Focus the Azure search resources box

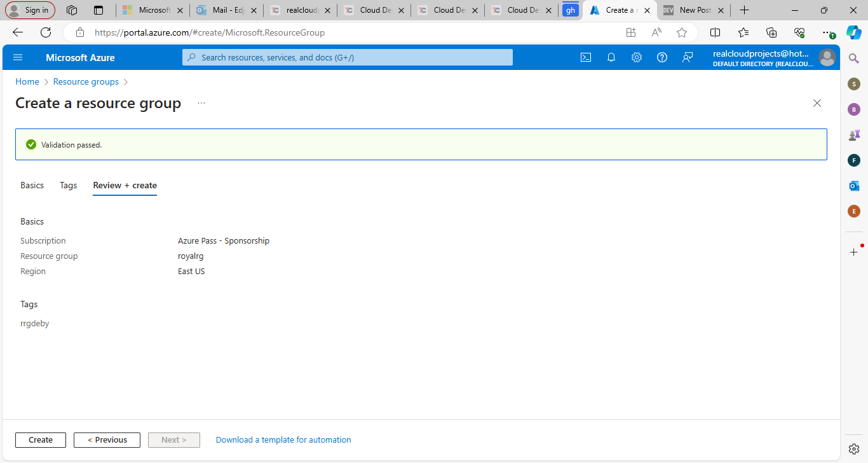coord(348,57)
